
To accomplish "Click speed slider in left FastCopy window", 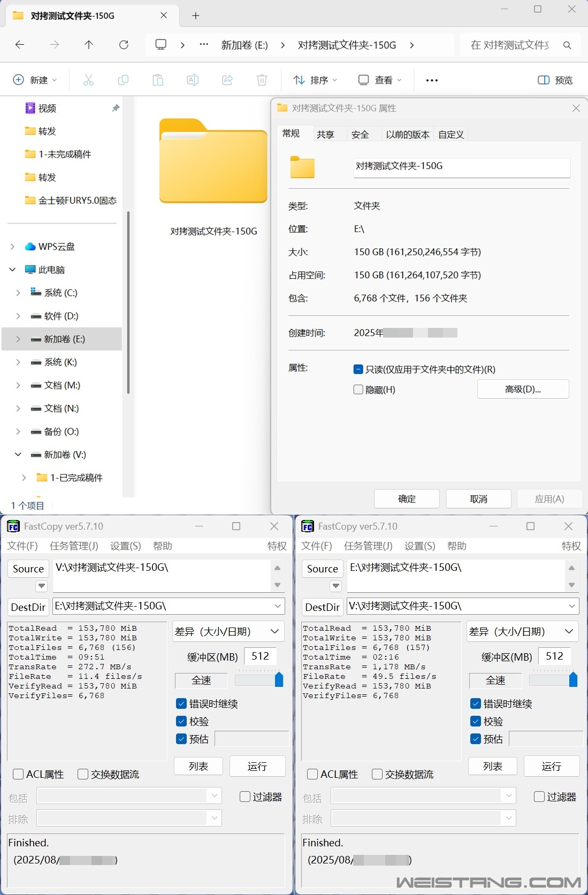I will (259, 679).
